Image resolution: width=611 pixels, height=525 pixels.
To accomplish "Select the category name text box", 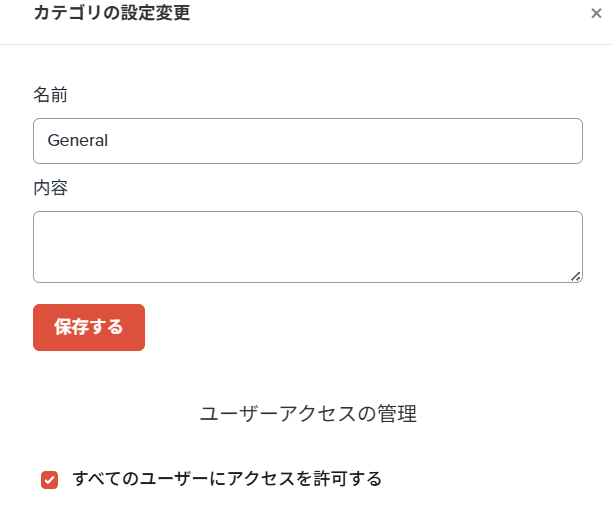I will point(308,141).
